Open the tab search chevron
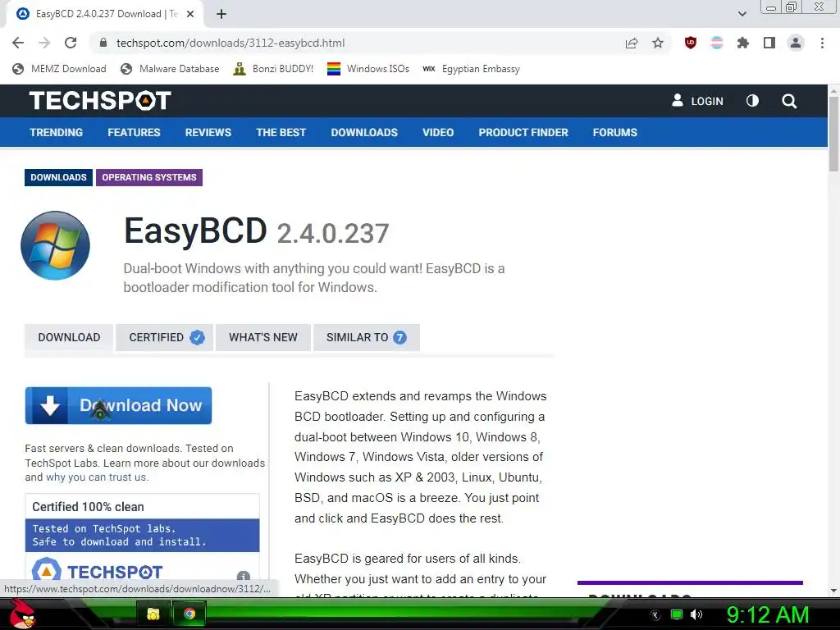 (x=742, y=14)
